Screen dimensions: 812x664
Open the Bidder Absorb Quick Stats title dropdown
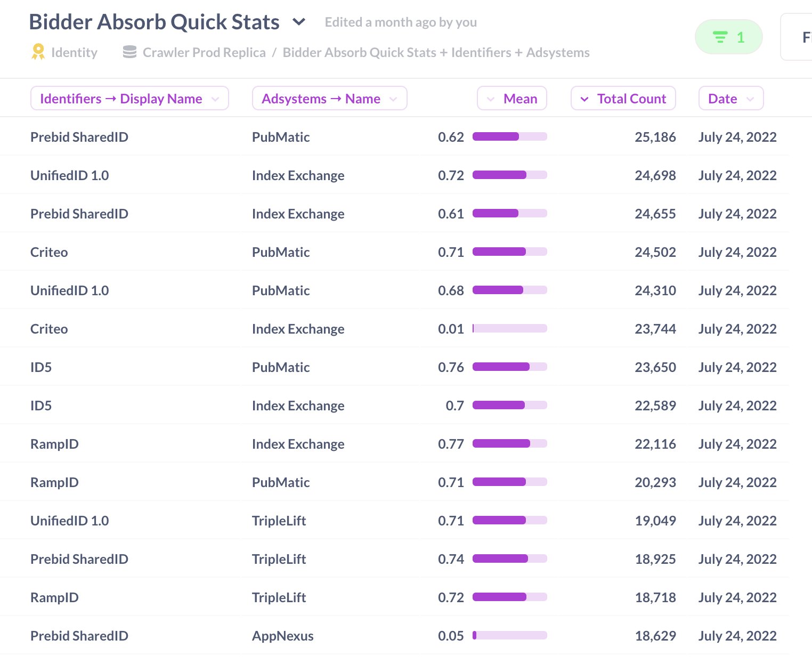pyautogui.click(x=299, y=22)
